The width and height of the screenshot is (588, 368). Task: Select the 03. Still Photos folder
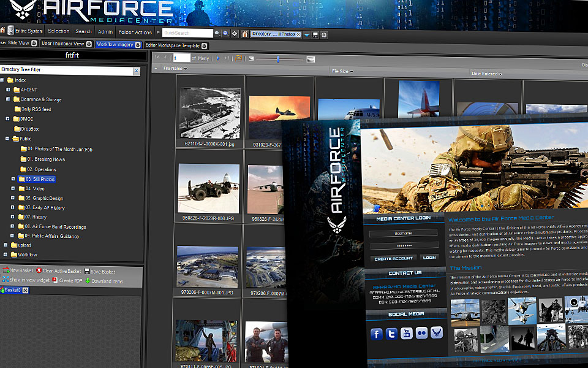(37, 179)
